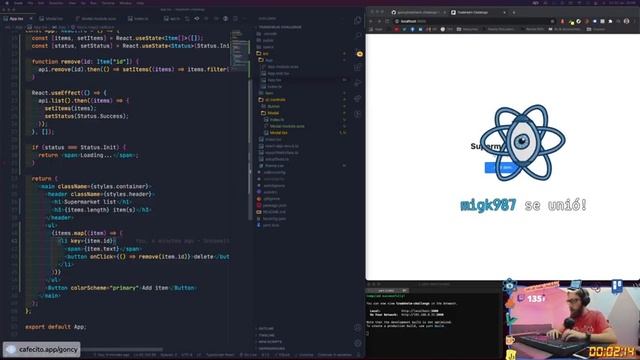Collapse the ui/controls folder
The height and width of the screenshot is (360, 640).
273,100
